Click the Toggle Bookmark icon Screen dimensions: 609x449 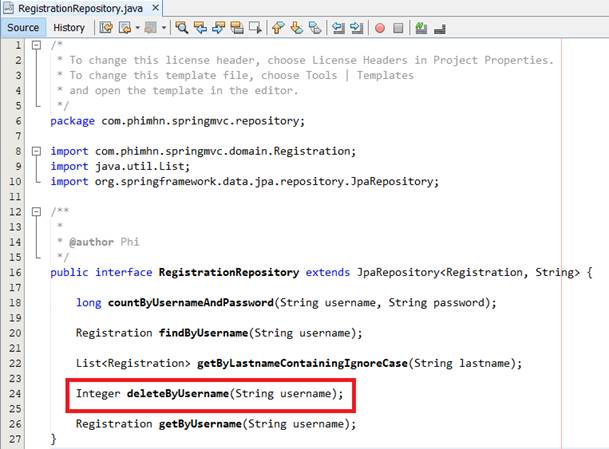tap(315, 28)
